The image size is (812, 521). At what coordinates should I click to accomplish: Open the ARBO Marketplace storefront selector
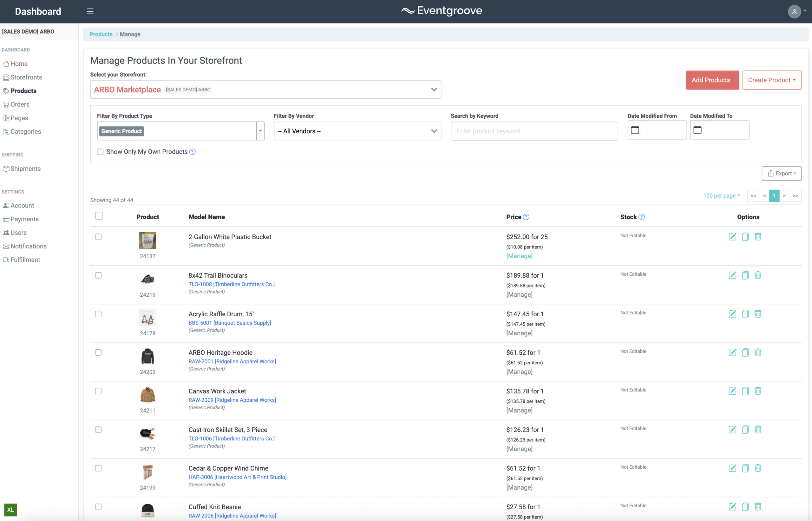(x=265, y=90)
